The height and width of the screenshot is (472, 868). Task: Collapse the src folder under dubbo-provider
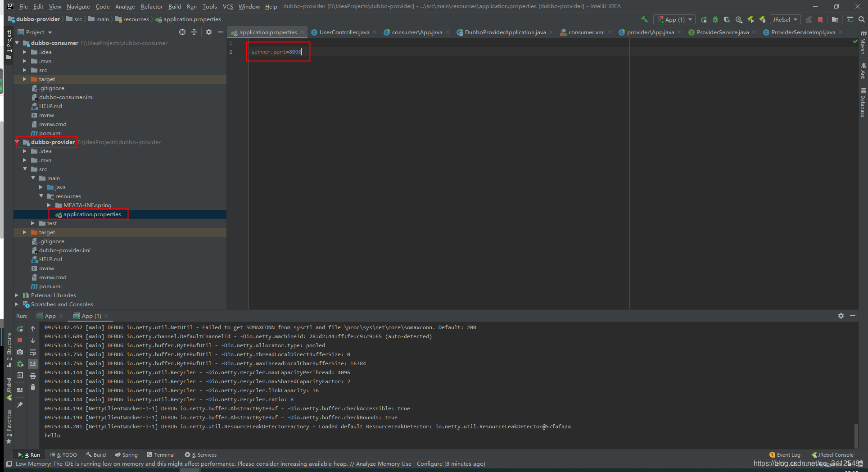coord(25,169)
